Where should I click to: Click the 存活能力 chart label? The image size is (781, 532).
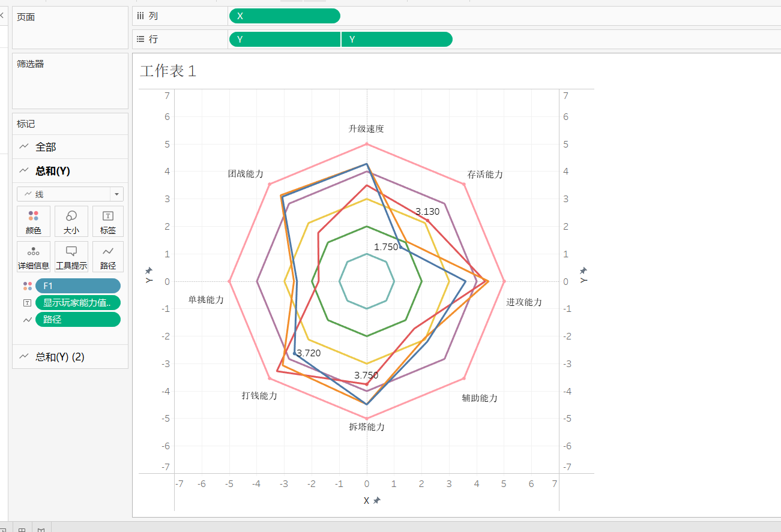(485, 175)
